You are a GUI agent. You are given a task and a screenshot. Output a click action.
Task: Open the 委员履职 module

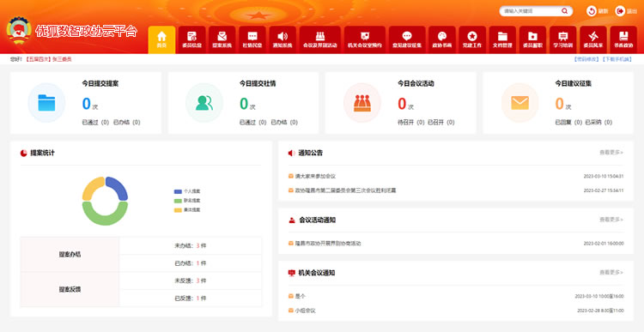point(532,39)
